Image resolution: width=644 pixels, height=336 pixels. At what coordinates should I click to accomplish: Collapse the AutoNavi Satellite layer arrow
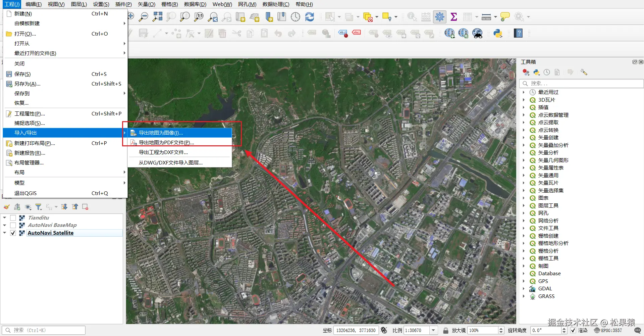click(5, 233)
